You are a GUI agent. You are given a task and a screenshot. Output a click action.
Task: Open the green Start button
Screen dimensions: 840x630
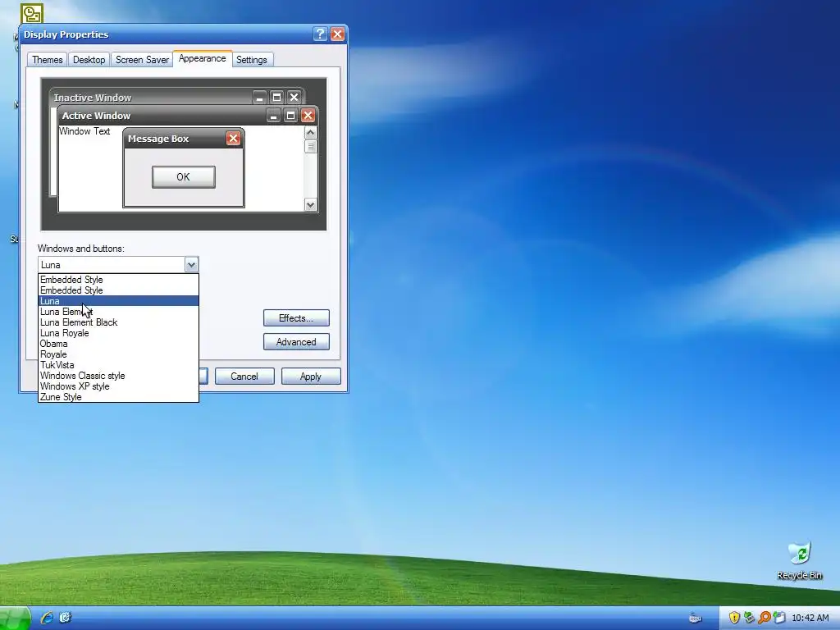click(x=15, y=619)
